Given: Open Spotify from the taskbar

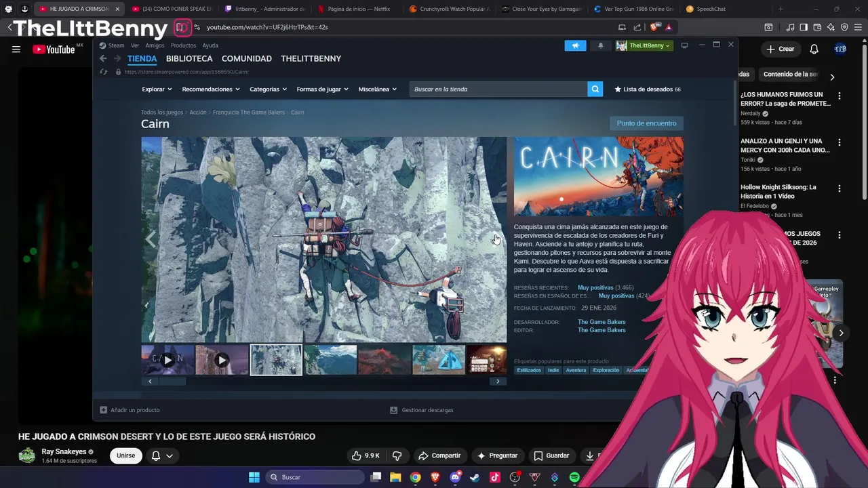Looking at the screenshot, I should pos(574,477).
